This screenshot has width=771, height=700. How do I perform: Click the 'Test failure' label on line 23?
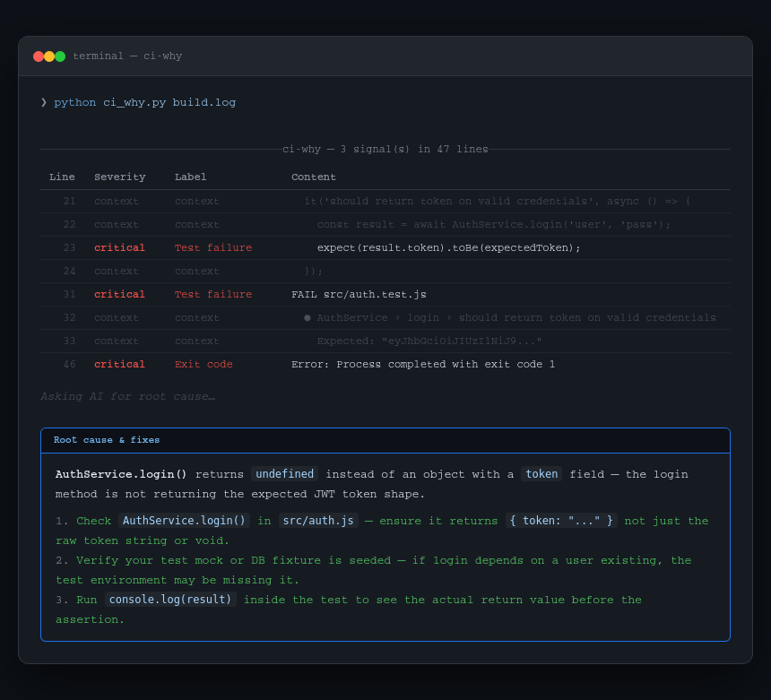tap(212, 247)
